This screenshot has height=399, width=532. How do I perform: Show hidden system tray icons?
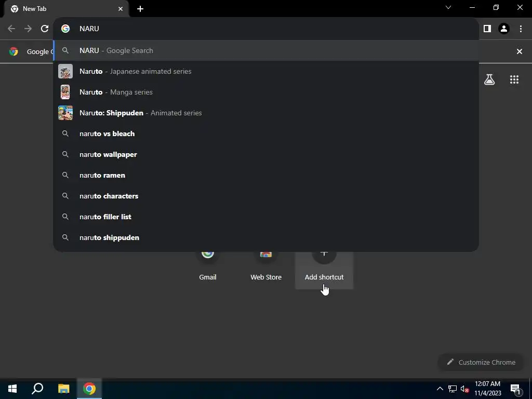(x=440, y=389)
